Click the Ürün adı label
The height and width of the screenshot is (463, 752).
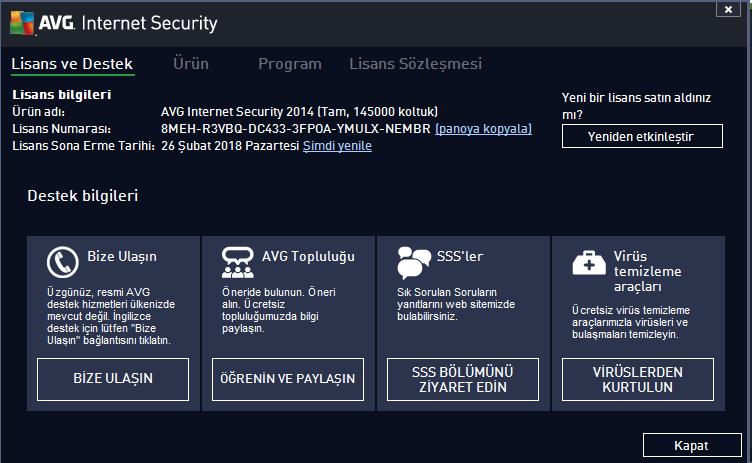(38, 112)
